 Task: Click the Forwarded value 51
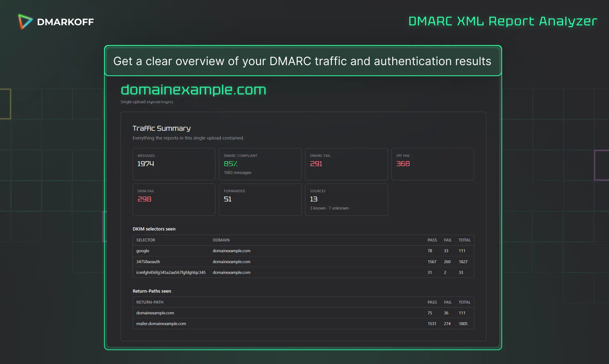click(227, 199)
